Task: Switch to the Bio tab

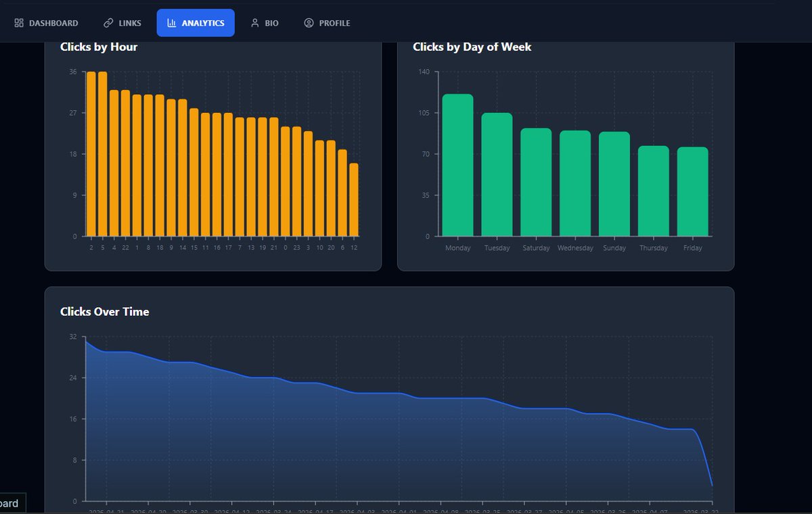Action: [264, 23]
